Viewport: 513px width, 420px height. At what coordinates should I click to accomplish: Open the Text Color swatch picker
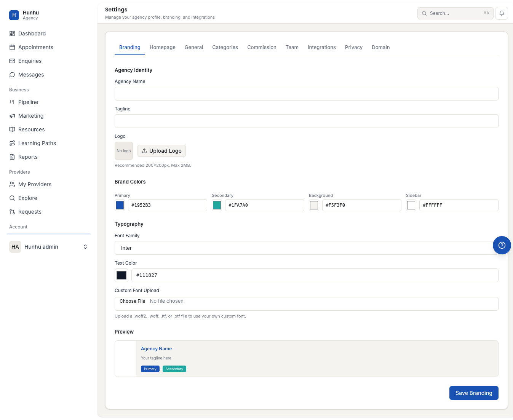point(121,275)
